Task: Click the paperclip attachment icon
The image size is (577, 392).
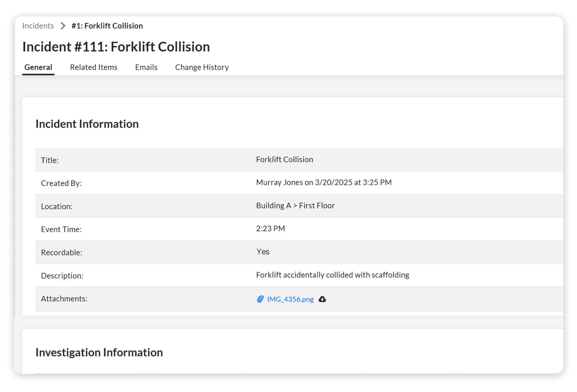Action: pyautogui.click(x=260, y=299)
